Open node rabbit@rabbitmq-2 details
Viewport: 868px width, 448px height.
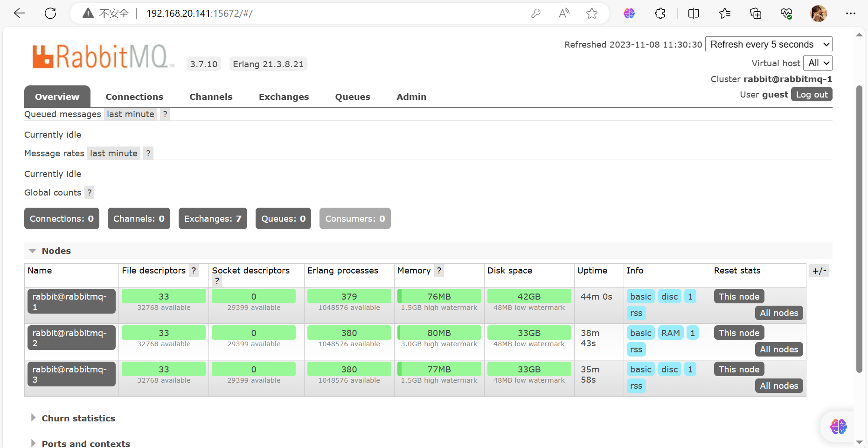(x=71, y=338)
